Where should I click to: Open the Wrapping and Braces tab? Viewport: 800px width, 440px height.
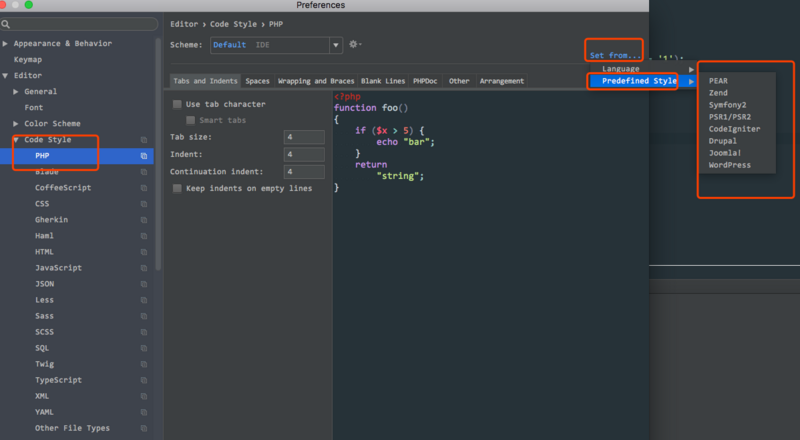[316, 81]
